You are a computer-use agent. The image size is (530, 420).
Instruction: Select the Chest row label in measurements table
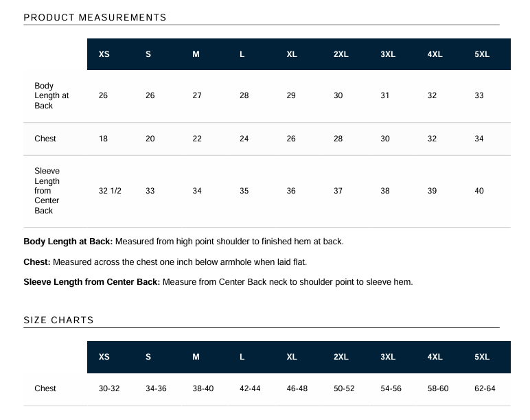click(45, 139)
